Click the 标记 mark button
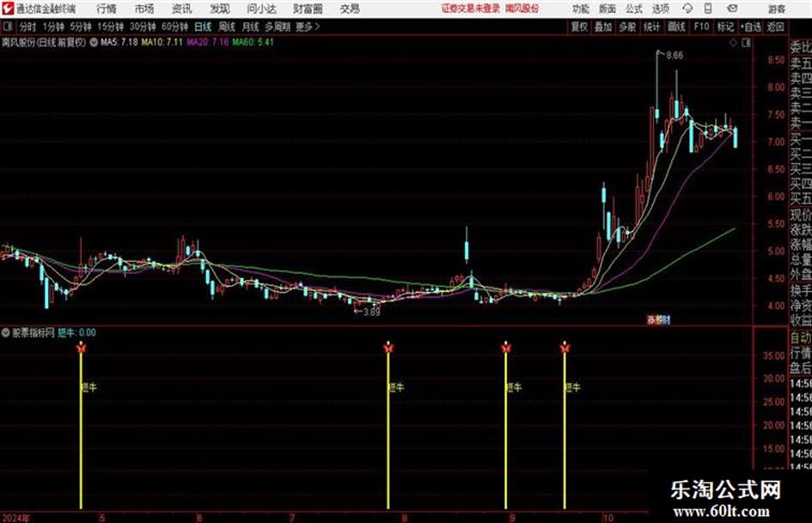 725,27
